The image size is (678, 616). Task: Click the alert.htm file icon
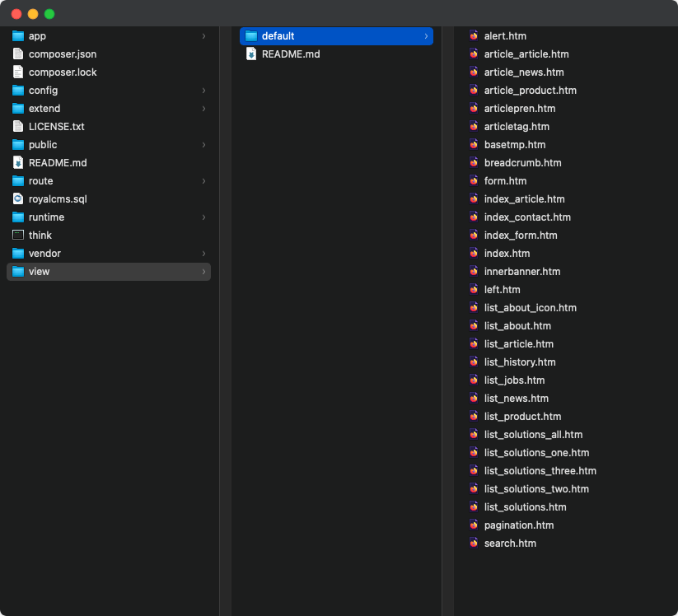pos(474,36)
